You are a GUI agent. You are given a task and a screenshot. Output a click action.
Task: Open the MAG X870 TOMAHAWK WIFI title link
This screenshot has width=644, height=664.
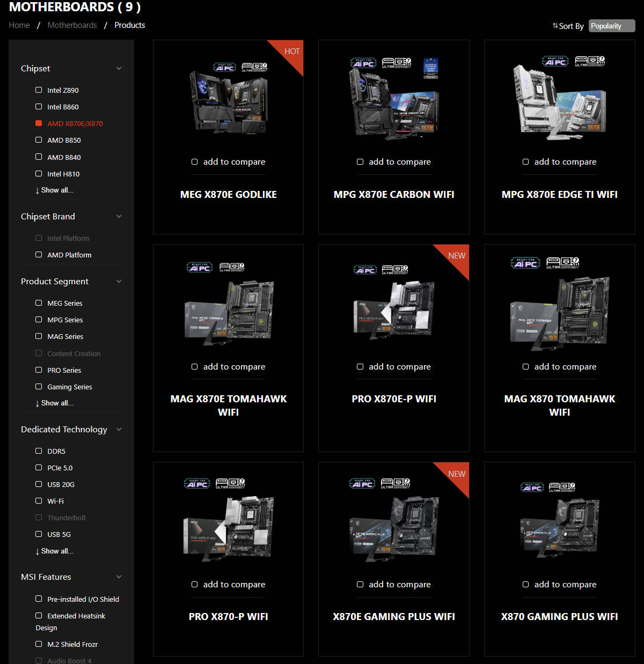click(560, 405)
